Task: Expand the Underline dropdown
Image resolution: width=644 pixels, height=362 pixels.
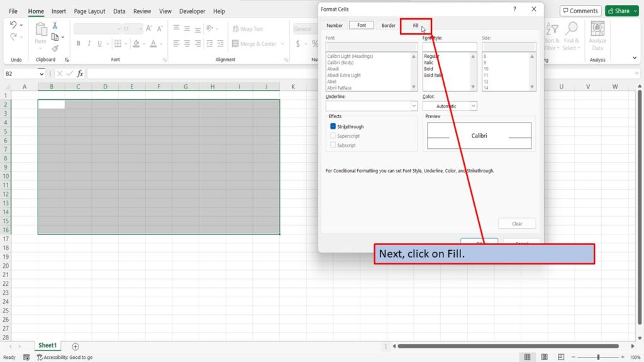Action: (x=414, y=106)
